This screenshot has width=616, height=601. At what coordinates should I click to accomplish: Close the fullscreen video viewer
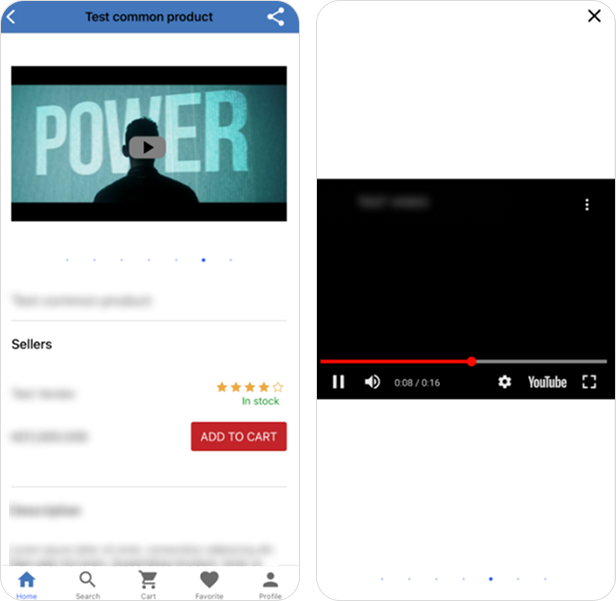(x=594, y=16)
